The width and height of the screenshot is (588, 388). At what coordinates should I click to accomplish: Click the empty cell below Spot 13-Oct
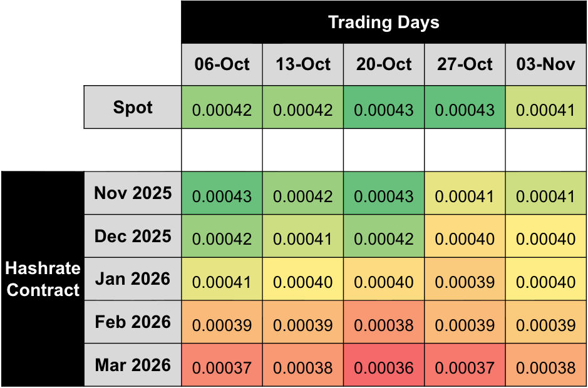[x=303, y=150]
